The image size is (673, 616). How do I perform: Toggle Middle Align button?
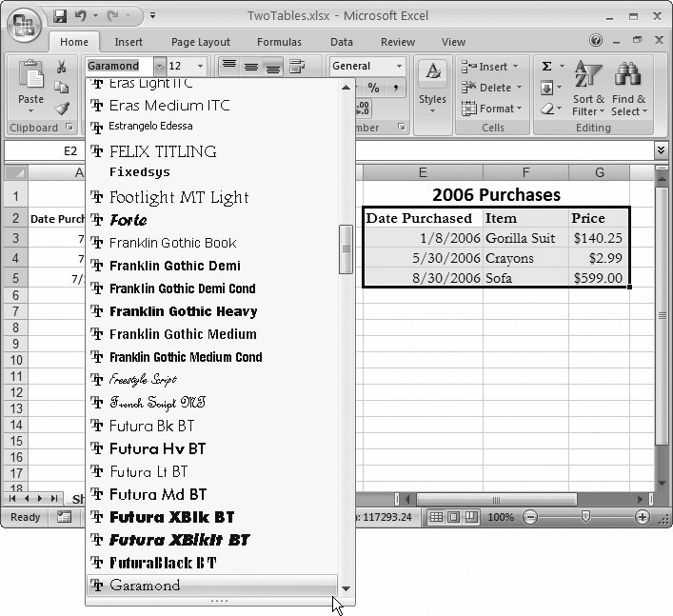pos(251,66)
